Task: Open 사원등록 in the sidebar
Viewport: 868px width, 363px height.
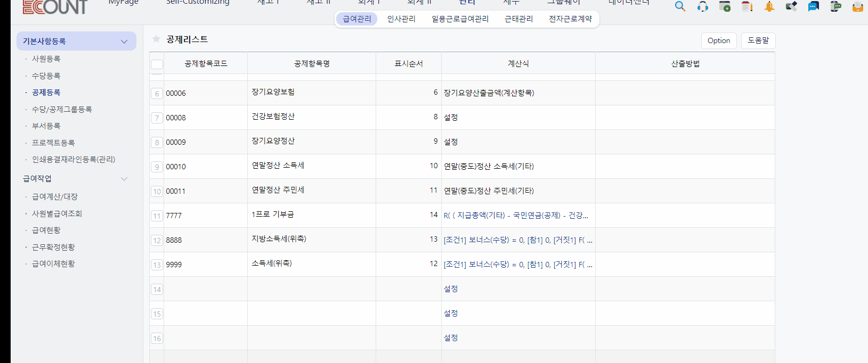Action: pos(46,59)
